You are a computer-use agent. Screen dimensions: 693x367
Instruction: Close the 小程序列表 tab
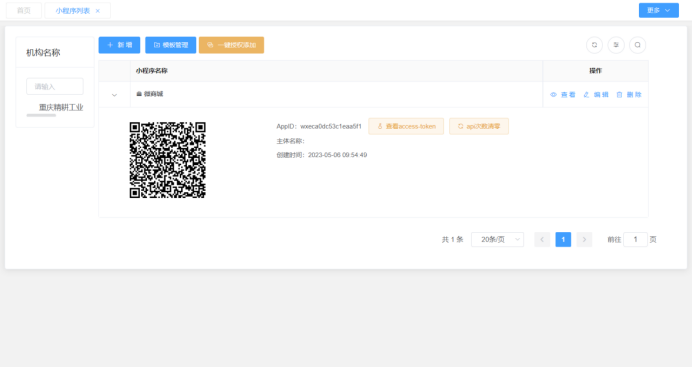(x=98, y=11)
